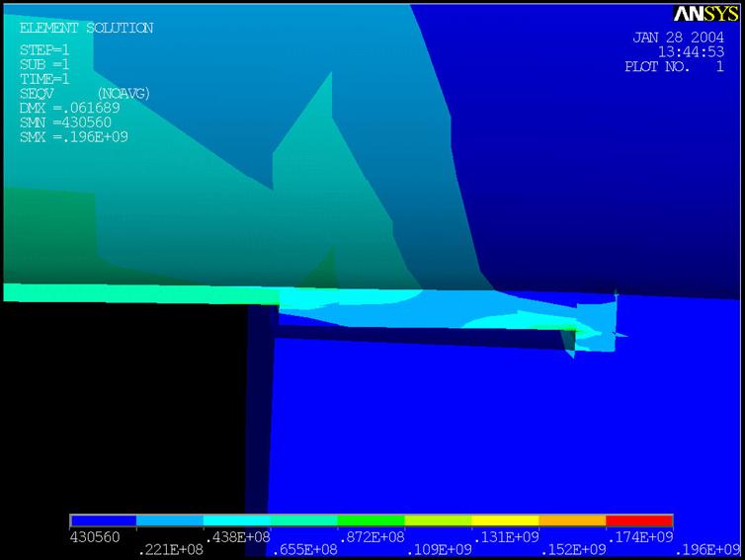Click the .152E+09 legend value
This screenshot has width=745, height=560.
(x=573, y=549)
